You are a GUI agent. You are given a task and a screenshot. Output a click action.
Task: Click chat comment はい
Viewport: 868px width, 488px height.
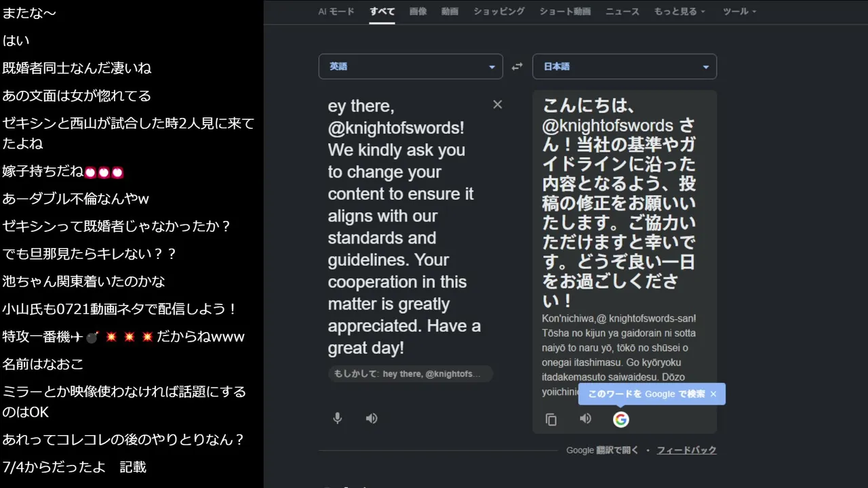click(16, 41)
